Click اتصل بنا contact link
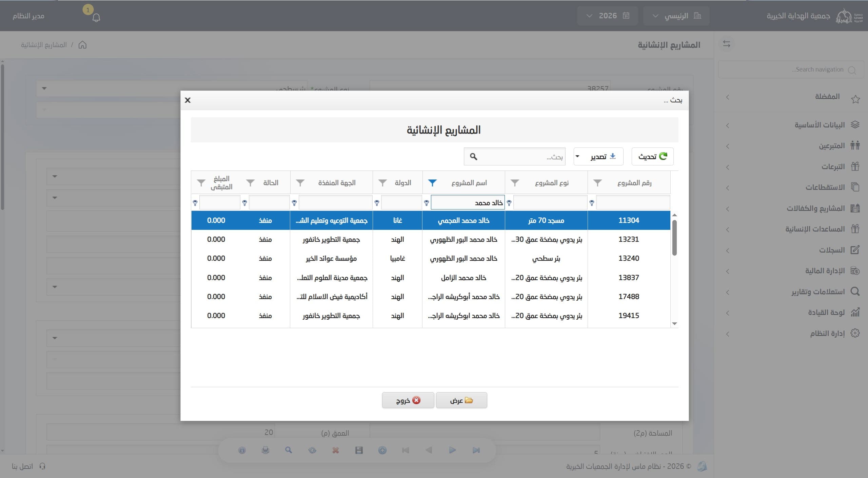The height and width of the screenshot is (478, 868). [x=28, y=466]
